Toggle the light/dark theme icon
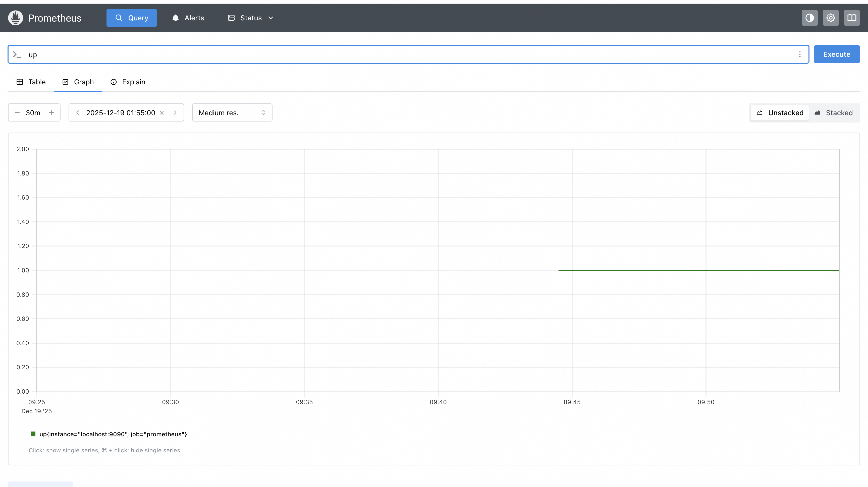 [809, 18]
